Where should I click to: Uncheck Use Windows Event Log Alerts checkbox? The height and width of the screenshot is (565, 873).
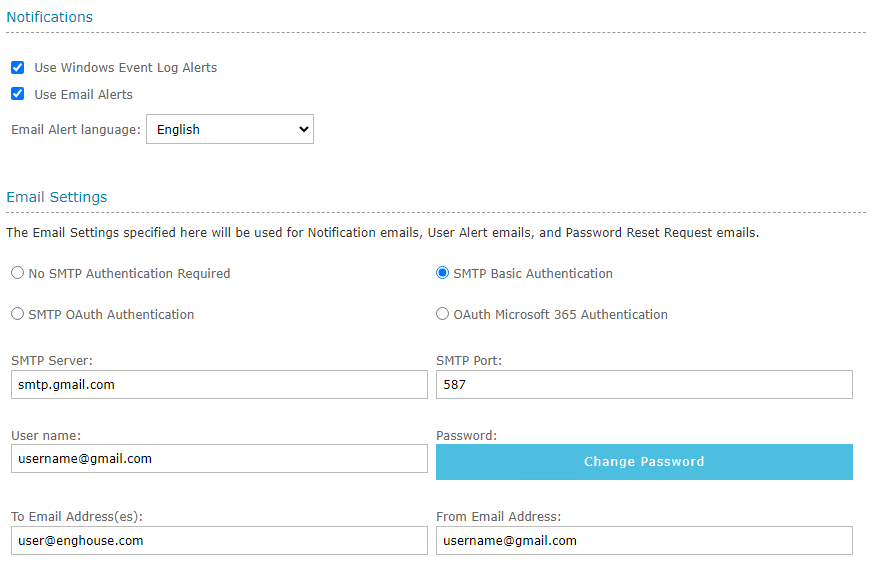coord(18,67)
